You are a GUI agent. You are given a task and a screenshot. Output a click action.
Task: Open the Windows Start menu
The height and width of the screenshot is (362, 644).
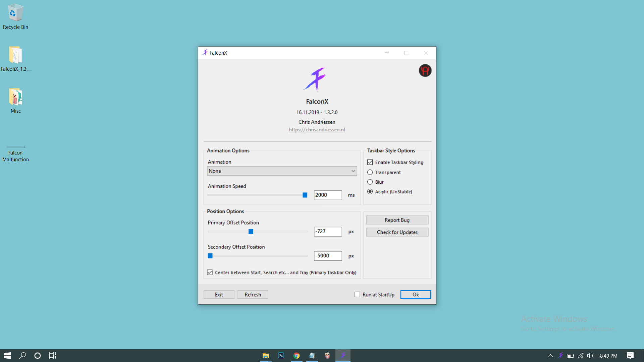(x=7, y=356)
